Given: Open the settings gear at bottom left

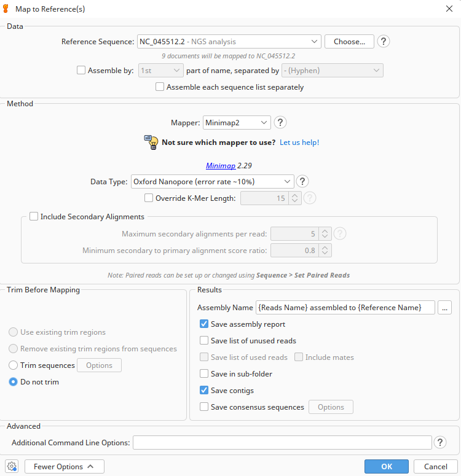Looking at the screenshot, I should click(12, 466).
